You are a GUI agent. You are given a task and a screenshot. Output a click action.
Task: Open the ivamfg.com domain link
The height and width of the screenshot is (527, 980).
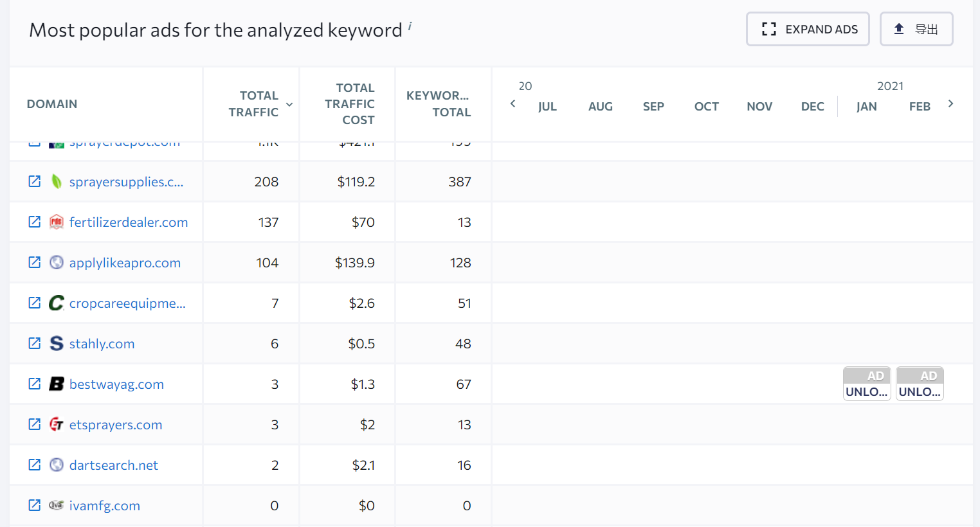(105, 506)
